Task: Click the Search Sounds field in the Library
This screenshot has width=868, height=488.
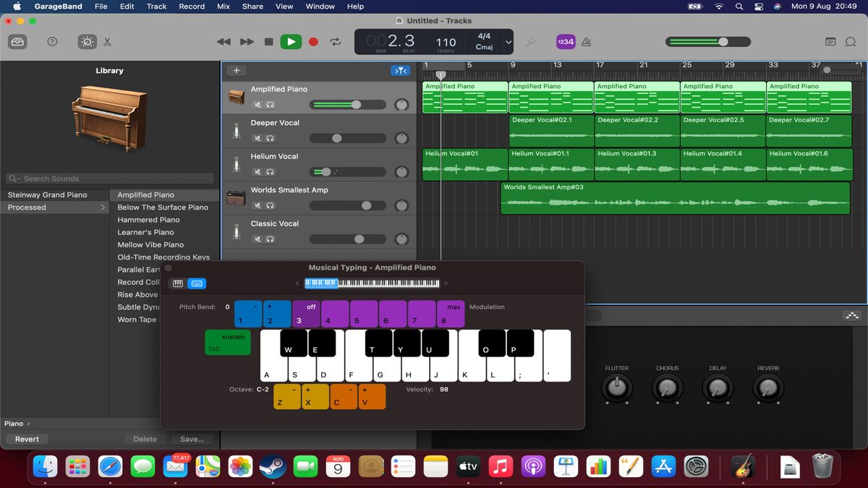Action: click(109, 178)
